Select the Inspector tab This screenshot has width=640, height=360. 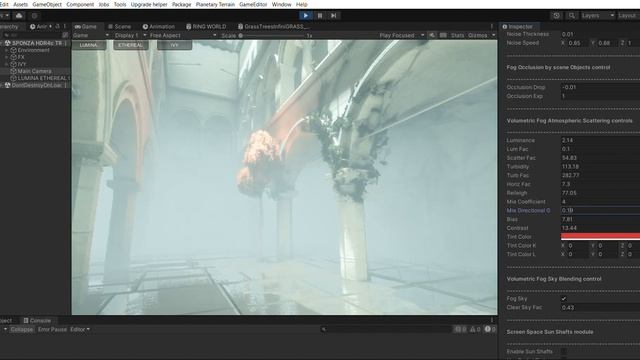coord(518,27)
